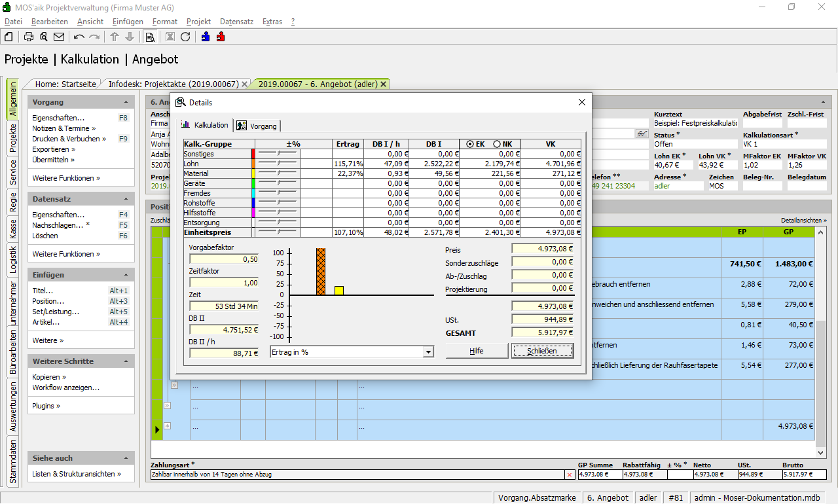Open print preview from the toolbar
This screenshot has width=838, height=504.
point(43,37)
